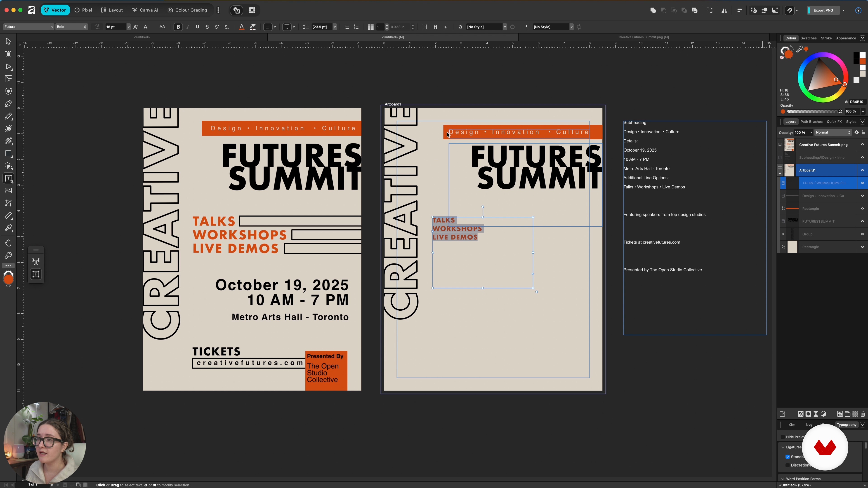Open the help question mark icon
The height and width of the screenshot is (488, 868).
858,10
